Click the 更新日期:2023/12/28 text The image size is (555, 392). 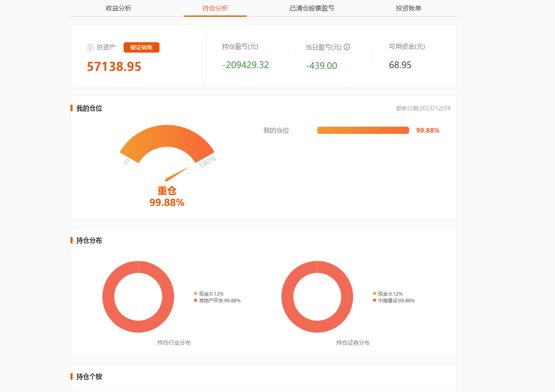[x=423, y=108]
